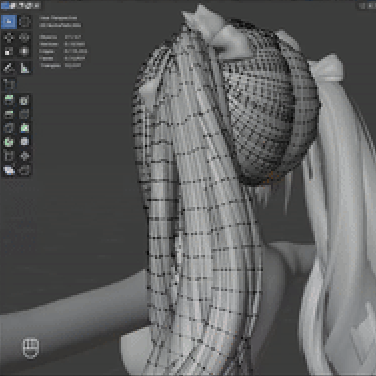376x376 pixels.
Task: Select the Add Cube tool
Action: (x=9, y=84)
